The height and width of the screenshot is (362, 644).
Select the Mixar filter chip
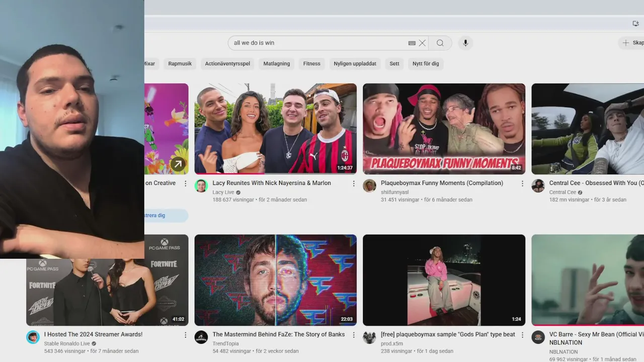pos(151,64)
